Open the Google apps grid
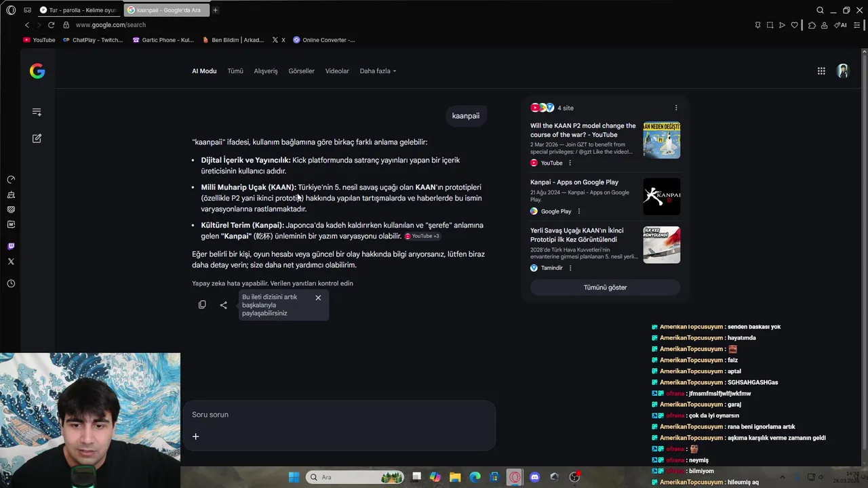Viewport: 868px width, 488px height. tap(821, 71)
